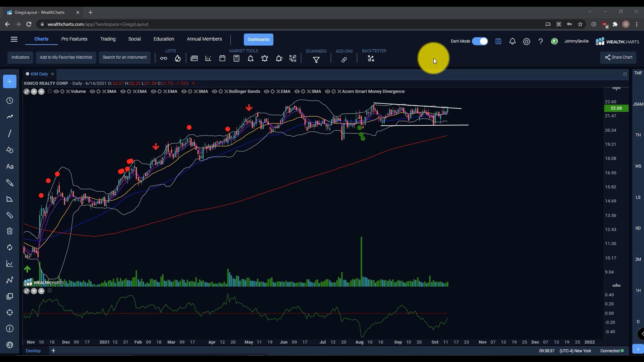Select the shapes drawing tool
644x362 pixels.
[x=10, y=150]
